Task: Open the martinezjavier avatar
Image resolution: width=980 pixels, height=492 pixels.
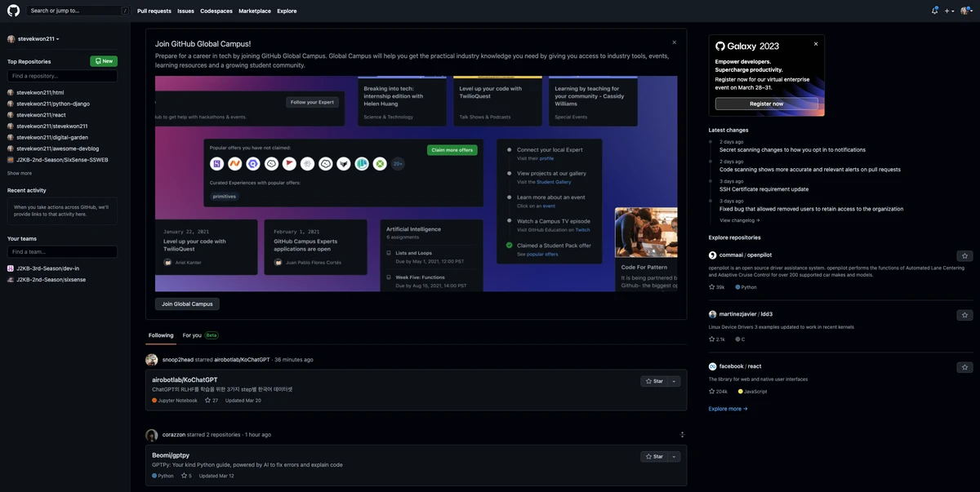Action: click(x=713, y=314)
